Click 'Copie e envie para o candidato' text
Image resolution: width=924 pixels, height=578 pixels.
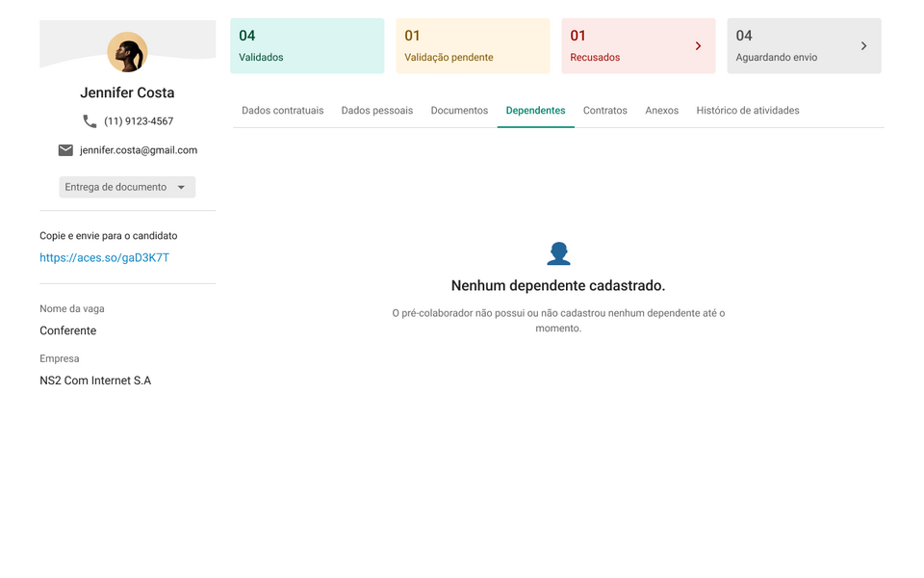109,236
